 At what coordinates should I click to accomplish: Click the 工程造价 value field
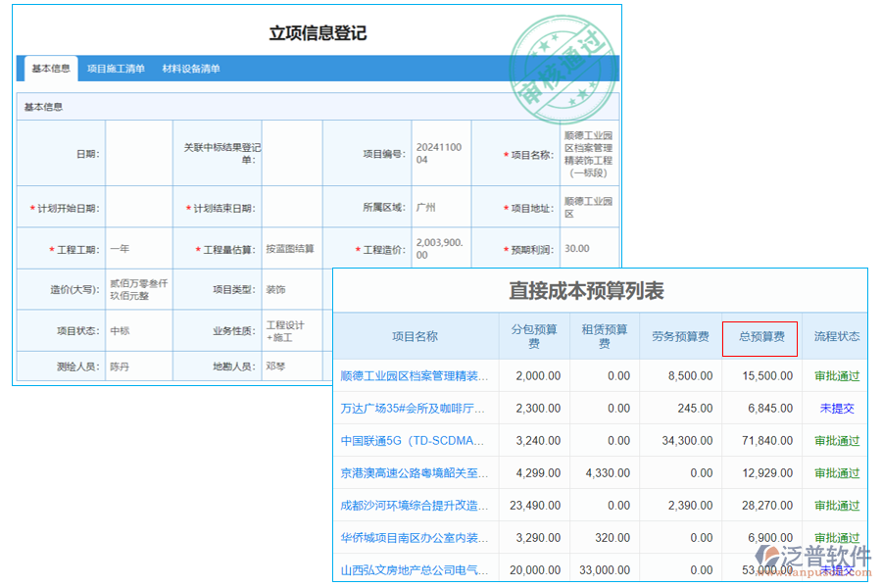[x=439, y=248]
